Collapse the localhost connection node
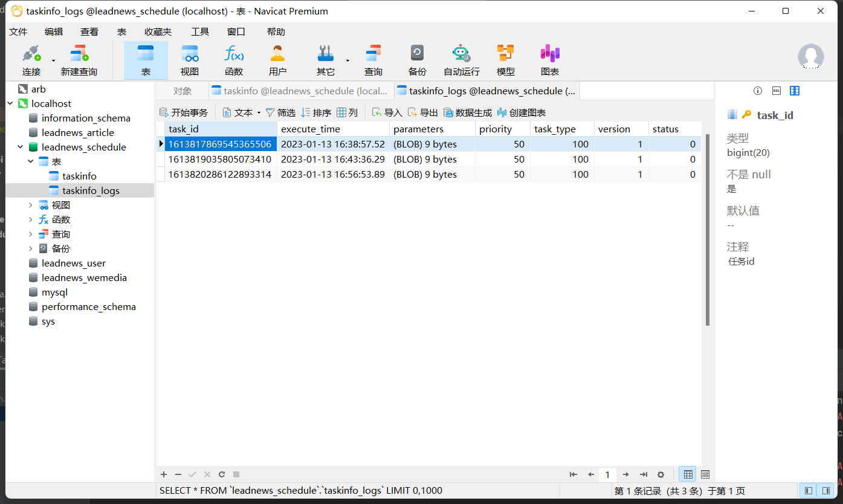Viewport: 843px width, 504px height. tap(10, 103)
